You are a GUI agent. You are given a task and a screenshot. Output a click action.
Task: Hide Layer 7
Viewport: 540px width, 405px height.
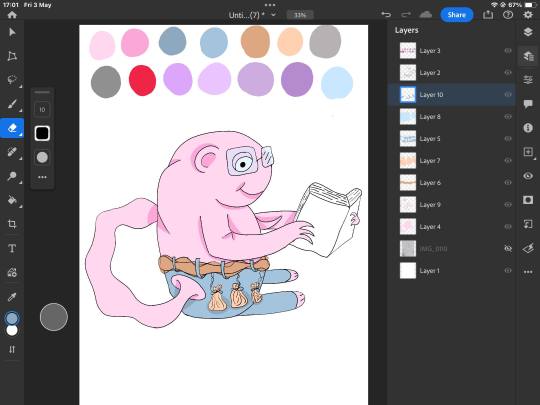(x=508, y=161)
